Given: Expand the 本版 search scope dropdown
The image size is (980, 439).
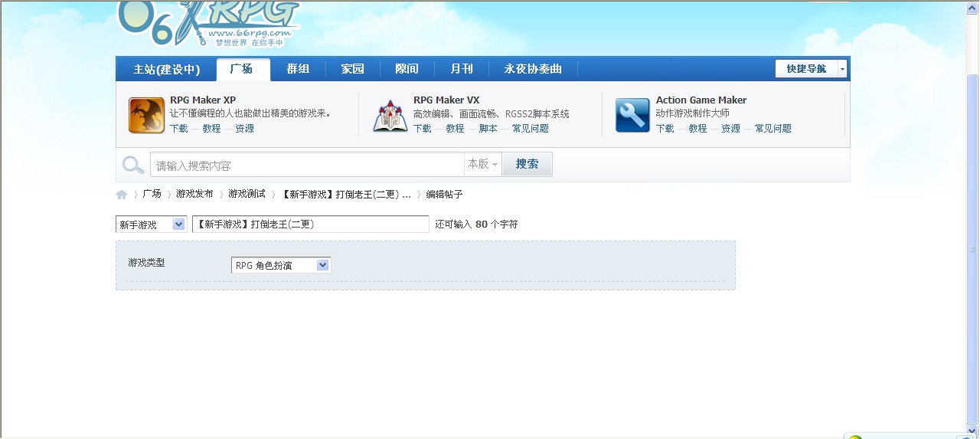Looking at the screenshot, I should tap(483, 165).
